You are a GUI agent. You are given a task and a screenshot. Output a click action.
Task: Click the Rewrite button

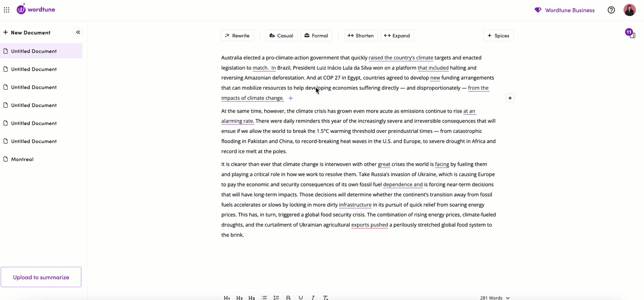(237, 36)
